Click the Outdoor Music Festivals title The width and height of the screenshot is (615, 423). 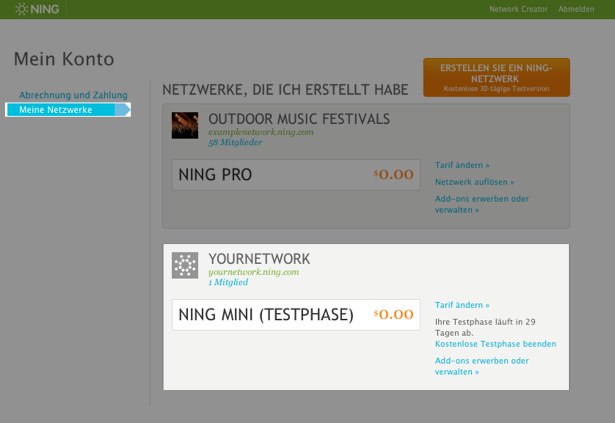coord(299,119)
